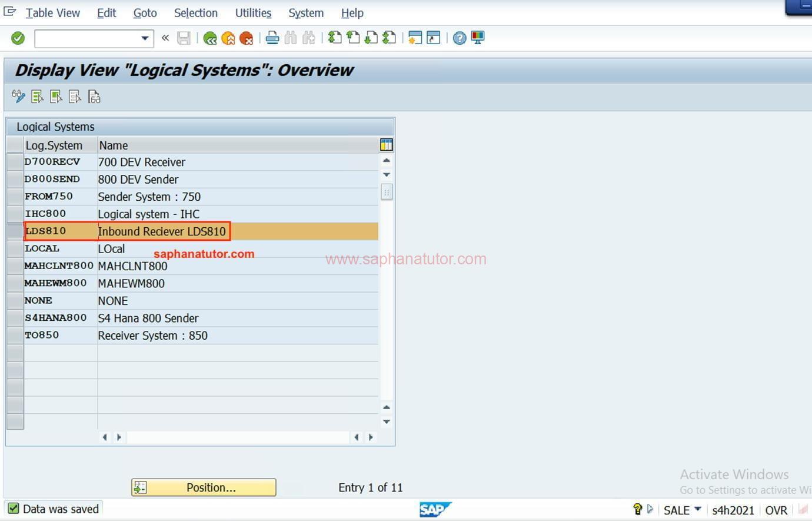Go to Last Page icon

(389, 38)
